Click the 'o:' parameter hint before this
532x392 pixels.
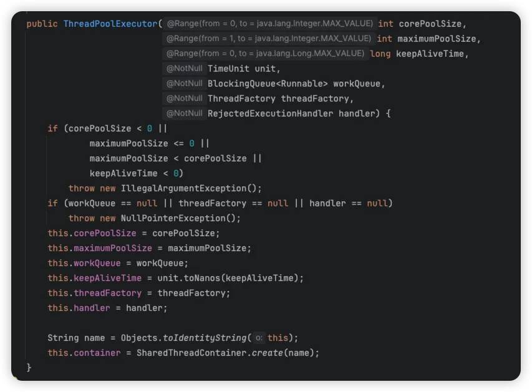coord(259,338)
